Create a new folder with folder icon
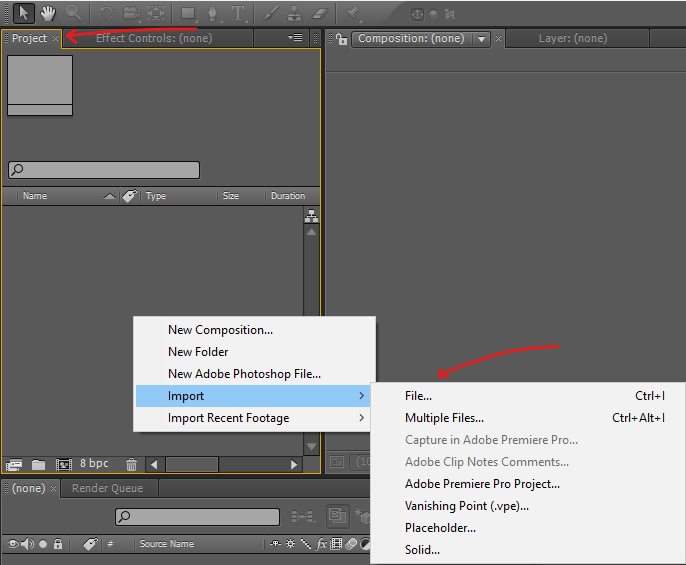 [x=38, y=464]
